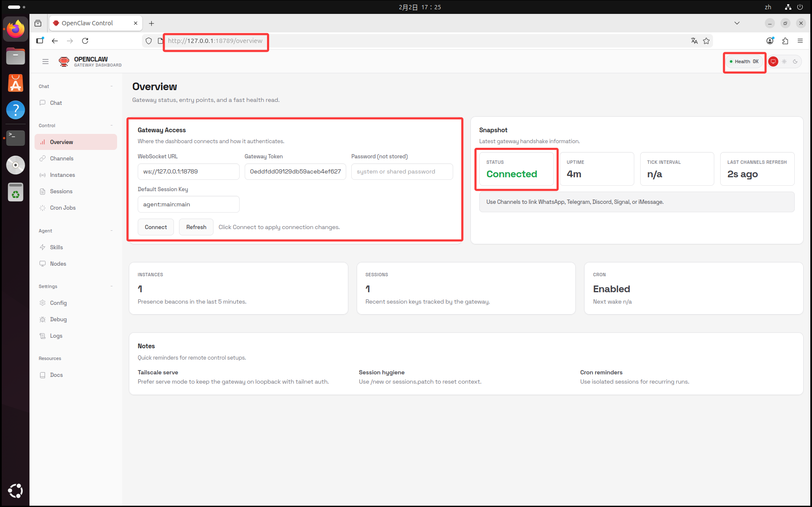Open the Channels page in the sidebar
The width and height of the screenshot is (812, 507).
click(61, 158)
